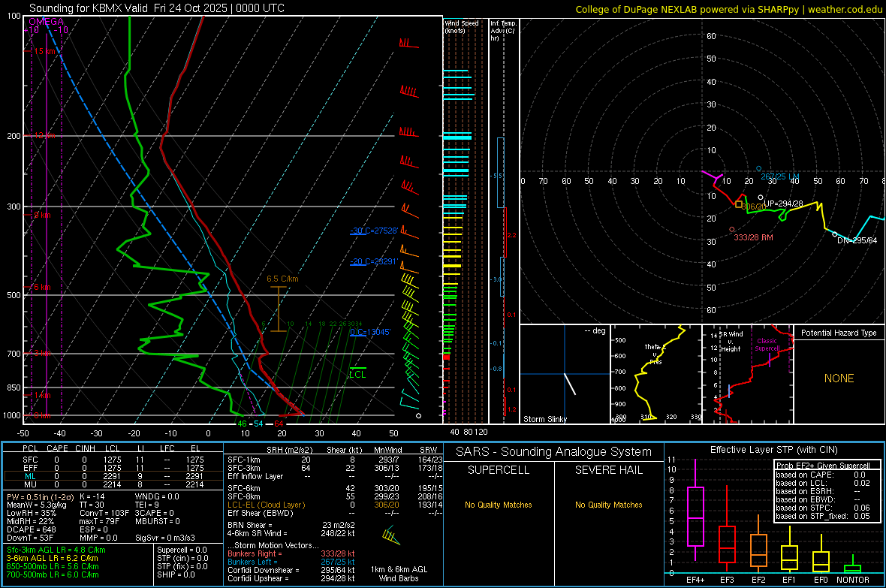Select the EFF parcel row
The width and height of the screenshot is (886, 588).
click(113, 468)
